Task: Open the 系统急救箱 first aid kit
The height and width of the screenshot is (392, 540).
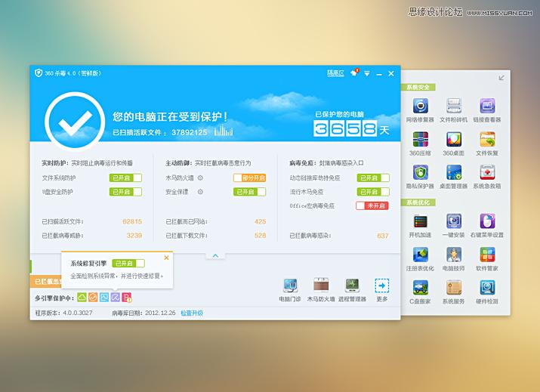Action: coord(487,173)
